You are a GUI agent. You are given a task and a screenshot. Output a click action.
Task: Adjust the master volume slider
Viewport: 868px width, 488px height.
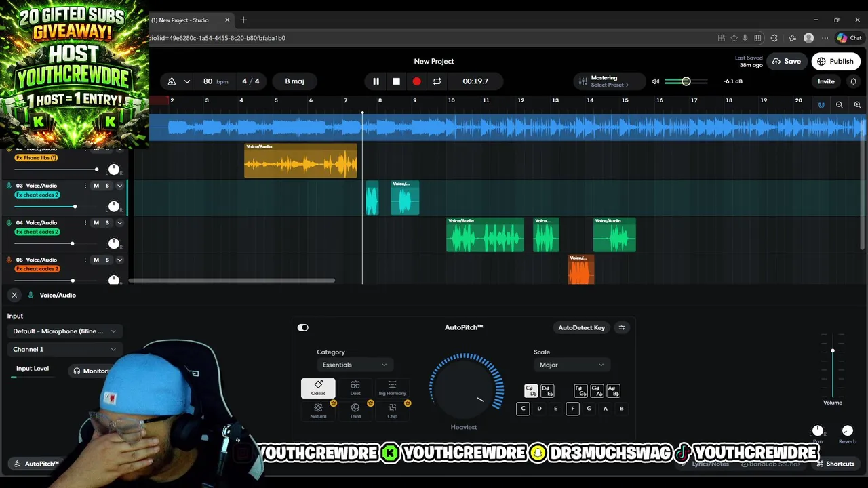point(686,81)
